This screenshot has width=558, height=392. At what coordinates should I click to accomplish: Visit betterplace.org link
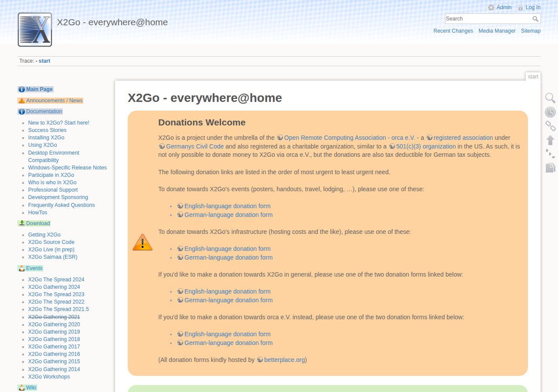(281, 360)
